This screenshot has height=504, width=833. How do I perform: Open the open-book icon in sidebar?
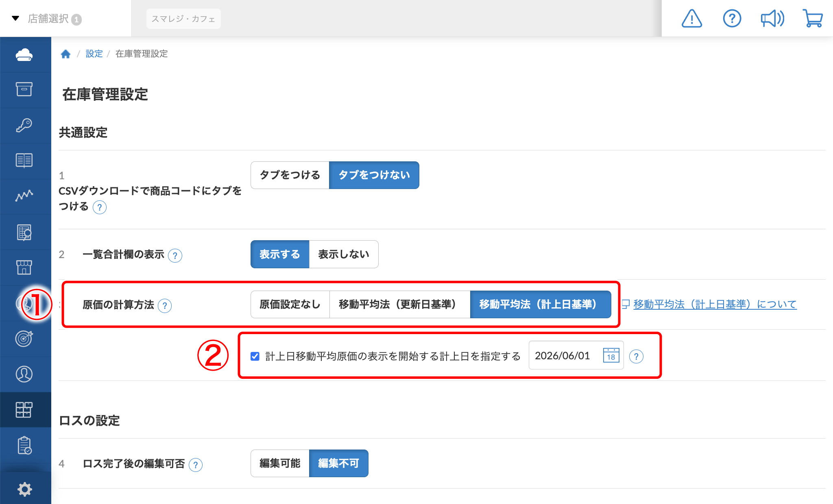(x=24, y=161)
